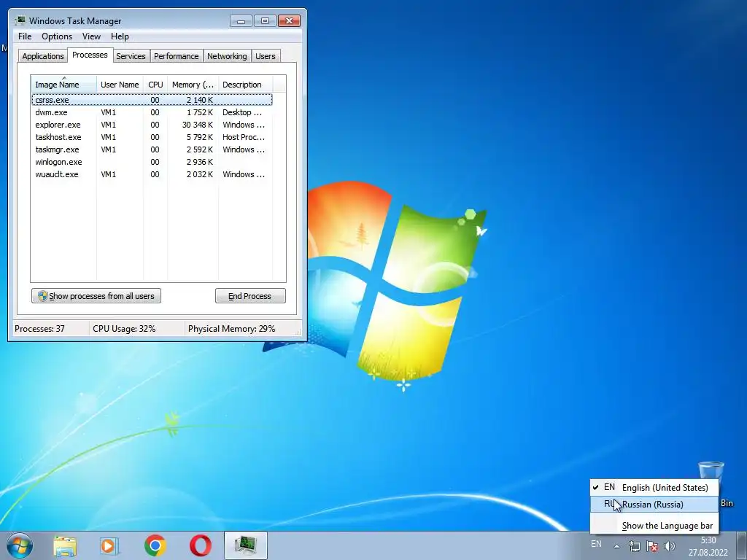Show hidden tray icons arrow
The width and height of the screenshot is (747, 560).
[616, 546]
